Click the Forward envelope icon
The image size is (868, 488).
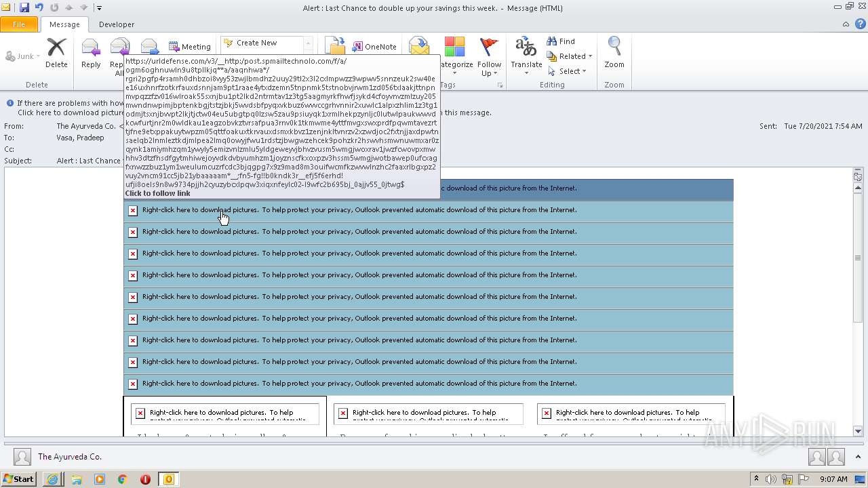(x=149, y=47)
